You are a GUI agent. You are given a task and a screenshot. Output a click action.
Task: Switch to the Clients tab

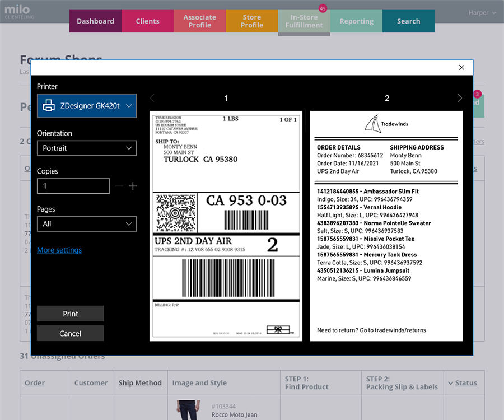pos(147,21)
